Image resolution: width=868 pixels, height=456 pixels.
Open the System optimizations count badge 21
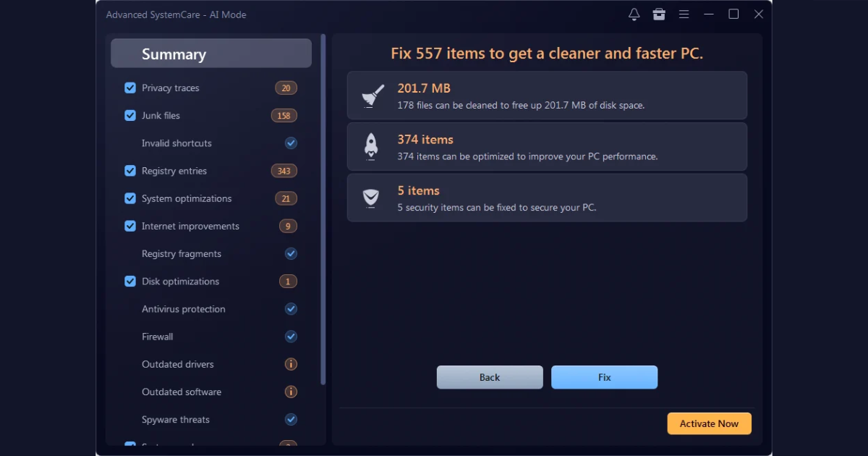point(286,198)
